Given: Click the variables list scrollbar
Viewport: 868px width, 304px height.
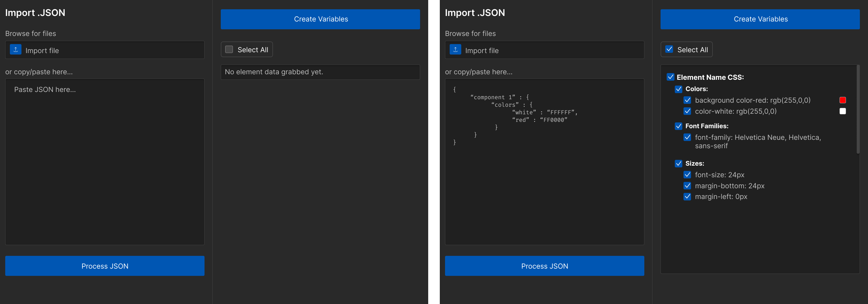Looking at the screenshot, I should [x=858, y=110].
